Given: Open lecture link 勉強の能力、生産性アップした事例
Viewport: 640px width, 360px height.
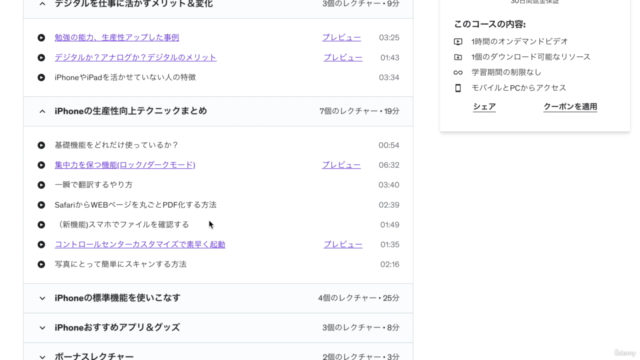Looking at the screenshot, I should click(117, 38).
